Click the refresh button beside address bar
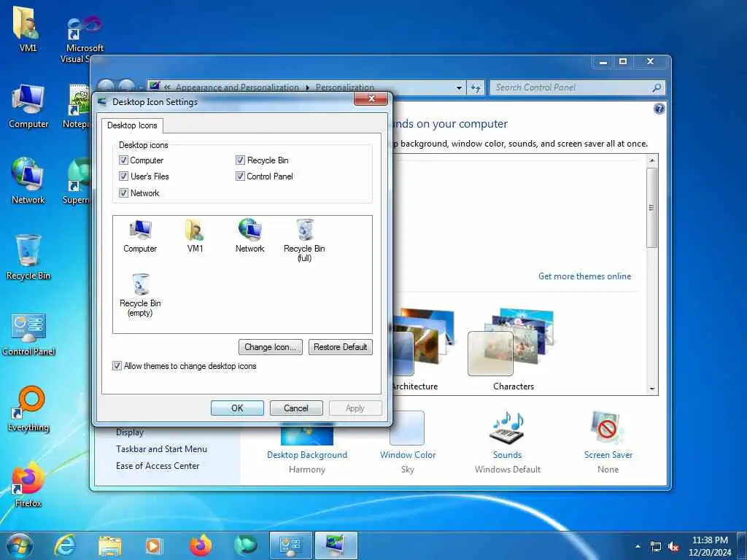The height and width of the screenshot is (560, 747). [476, 87]
